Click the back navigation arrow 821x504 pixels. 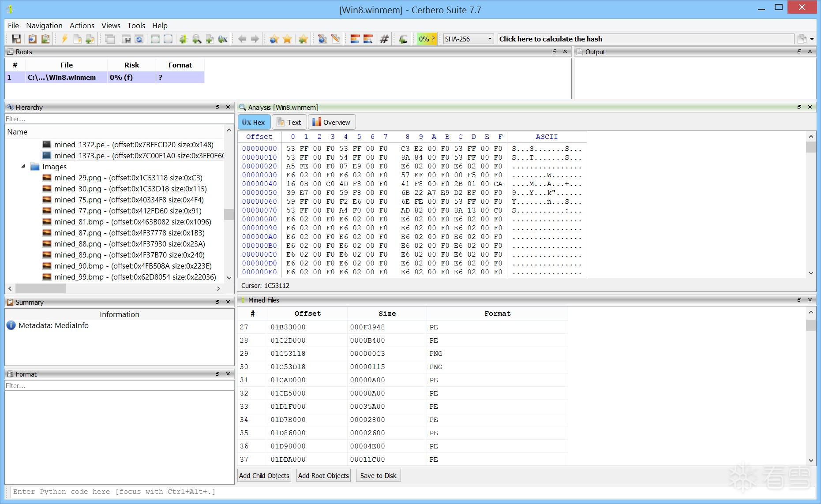242,39
